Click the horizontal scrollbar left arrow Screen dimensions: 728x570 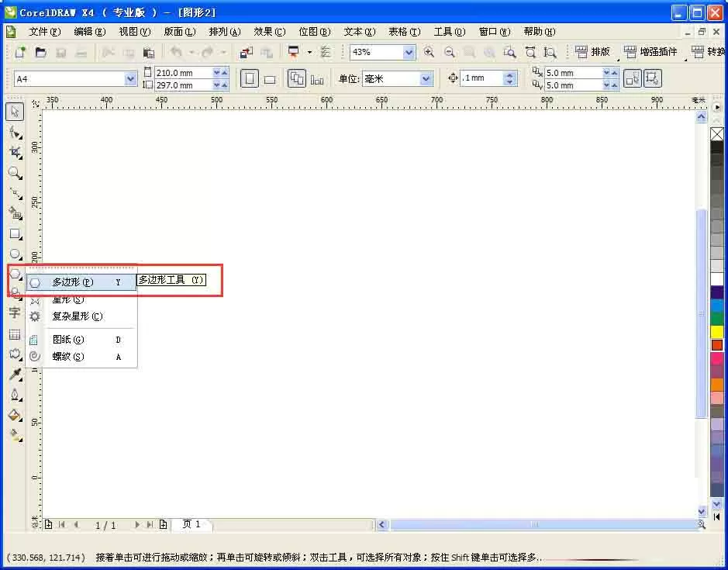coord(382,525)
